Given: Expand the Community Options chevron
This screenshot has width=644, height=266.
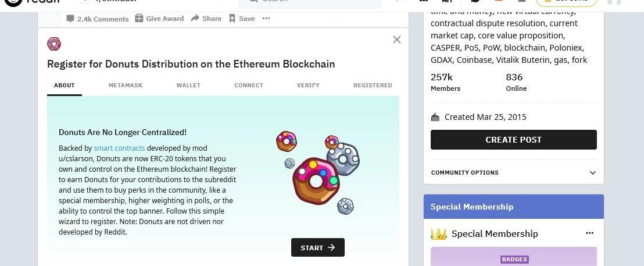Looking at the screenshot, I should pos(592,173).
